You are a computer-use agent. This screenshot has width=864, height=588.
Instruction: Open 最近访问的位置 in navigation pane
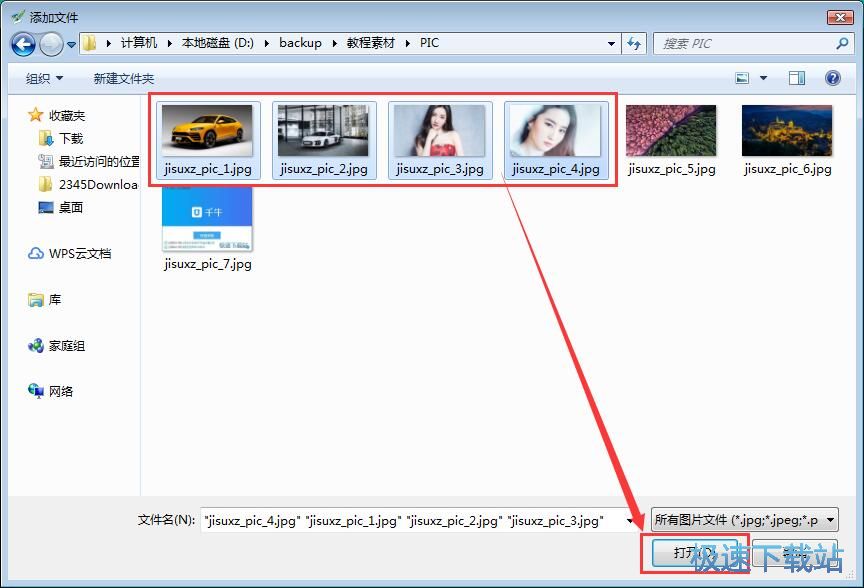click(99, 161)
